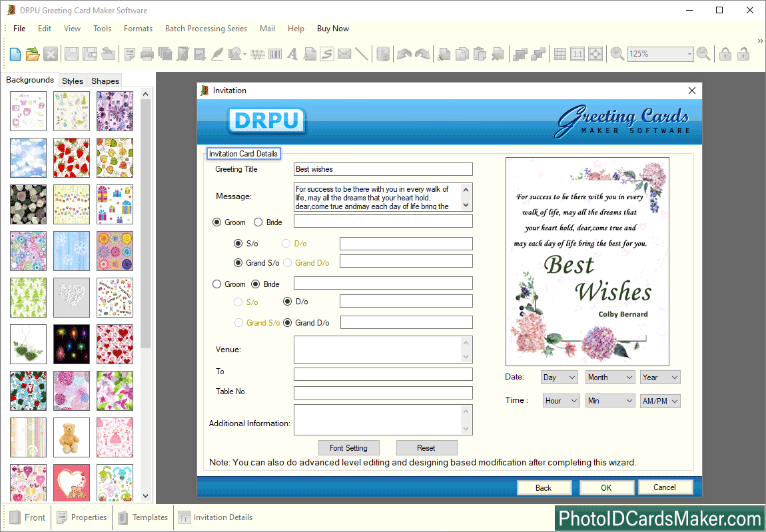
Task: Open the Day dropdown
Action: click(x=560, y=377)
